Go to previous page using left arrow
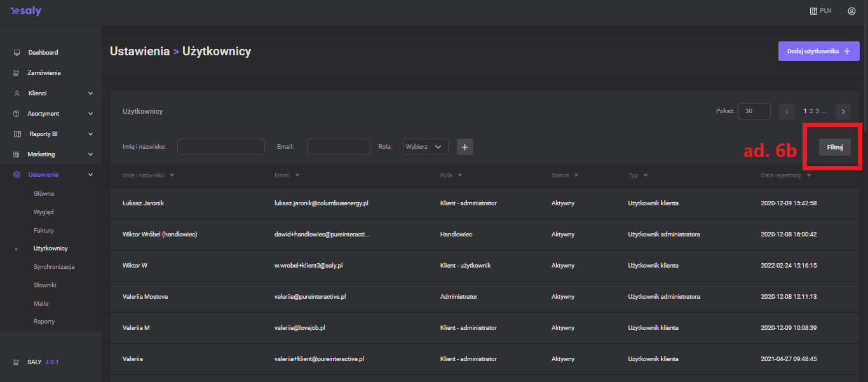The width and height of the screenshot is (868, 382). (787, 111)
